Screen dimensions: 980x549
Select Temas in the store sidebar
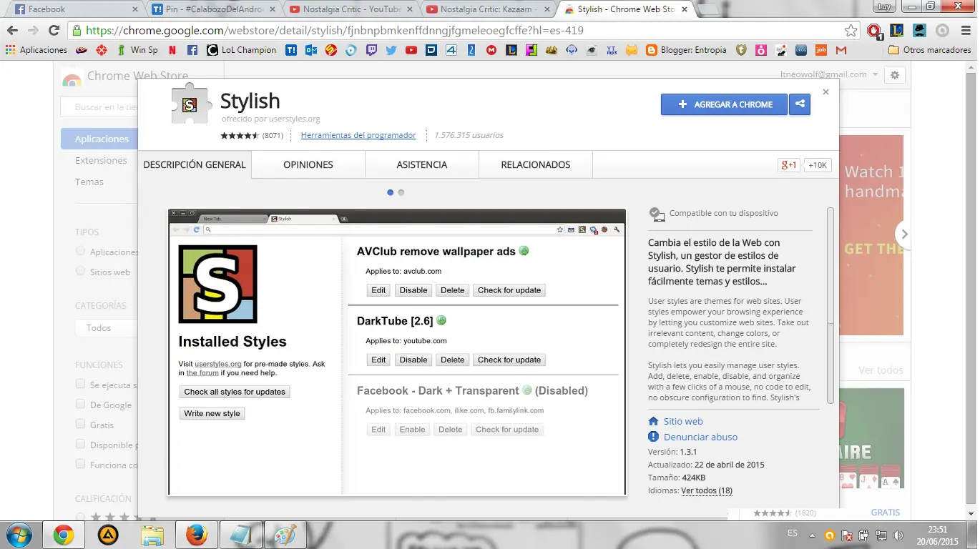89,182
